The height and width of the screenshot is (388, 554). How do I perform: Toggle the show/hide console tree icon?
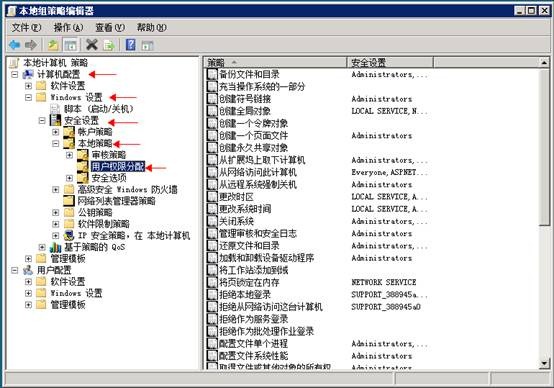pyautogui.click(x=70, y=45)
